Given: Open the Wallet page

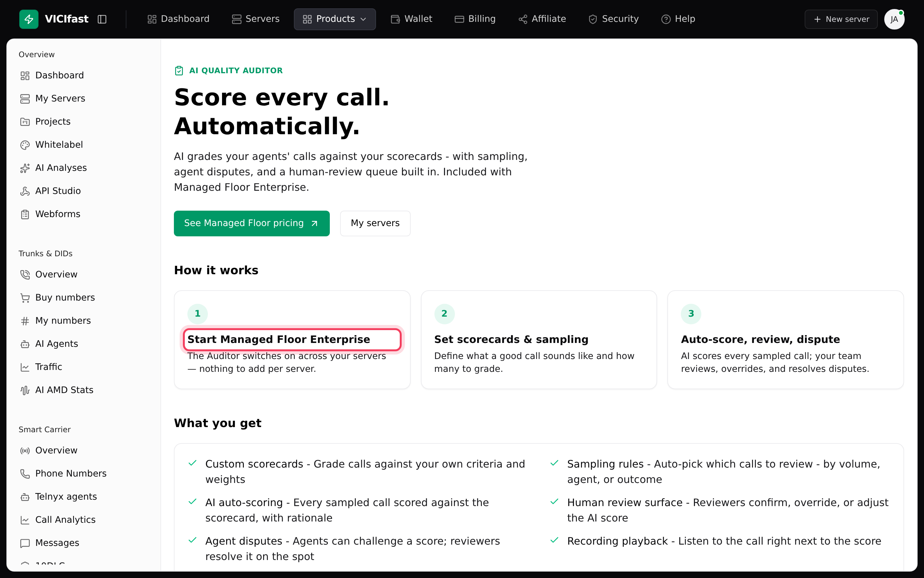Looking at the screenshot, I should 411,19.
